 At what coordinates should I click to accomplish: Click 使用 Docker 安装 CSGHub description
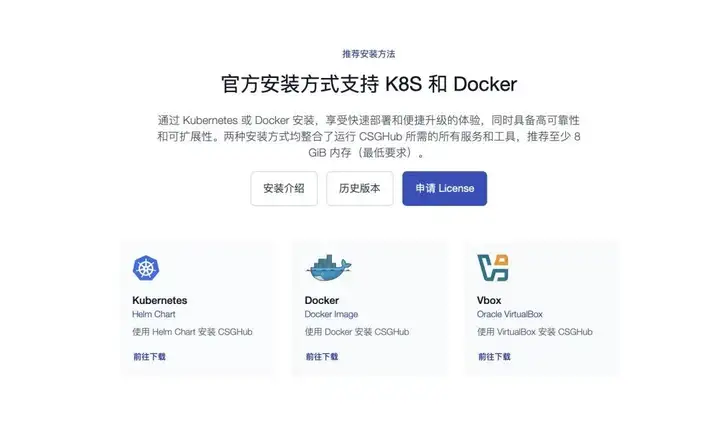357,332
